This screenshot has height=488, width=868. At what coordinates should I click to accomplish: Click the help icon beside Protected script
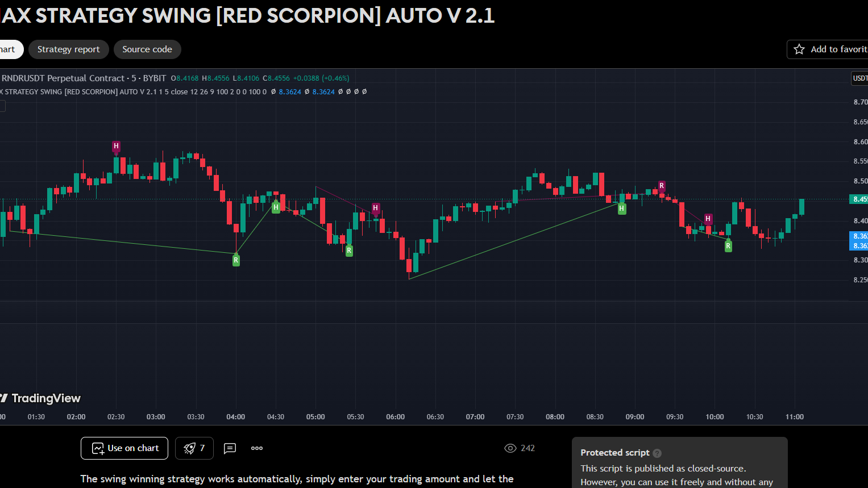657,453
